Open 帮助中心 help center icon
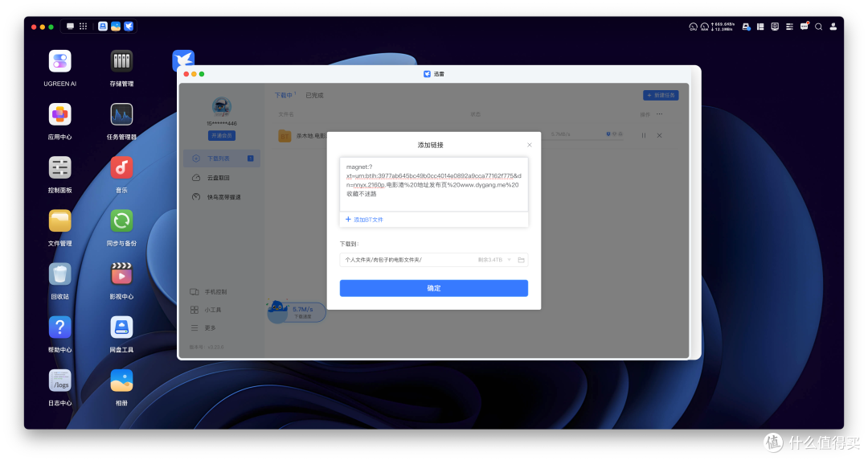Image resolution: width=868 pixels, height=461 pixels. pos(59,327)
